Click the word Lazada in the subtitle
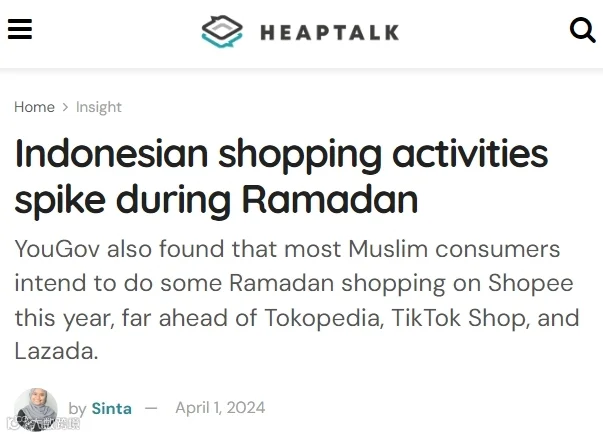Screen dimensions: 603x436 pos(56,351)
